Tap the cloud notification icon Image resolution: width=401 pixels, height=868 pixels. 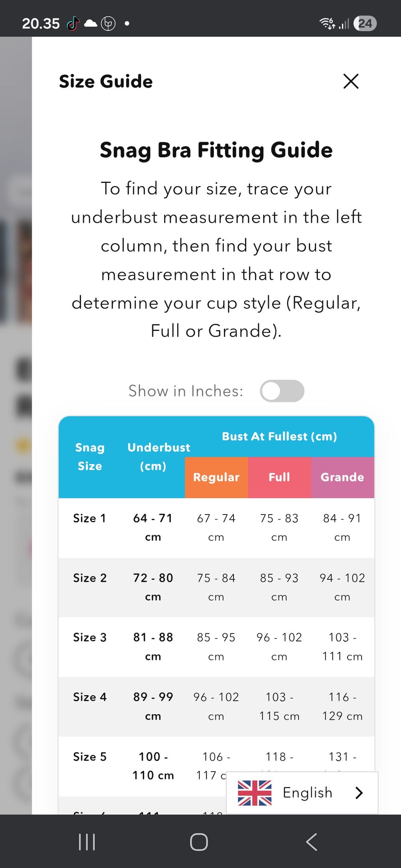[x=91, y=23]
